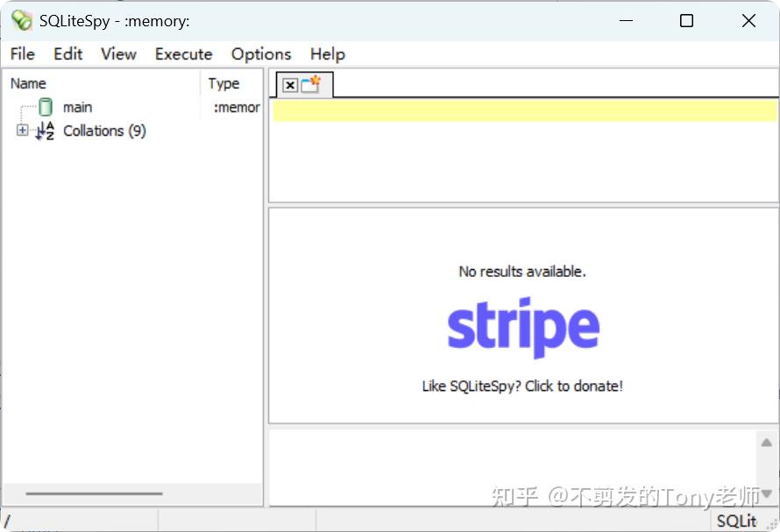This screenshot has height=532, width=780.
Task: Click the A-Z sort icon next to Collations
Action: coord(42,131)
